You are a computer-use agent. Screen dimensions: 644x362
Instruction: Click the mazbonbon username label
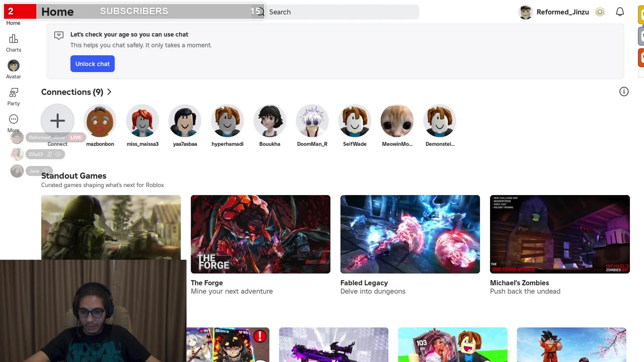(100, 144)
